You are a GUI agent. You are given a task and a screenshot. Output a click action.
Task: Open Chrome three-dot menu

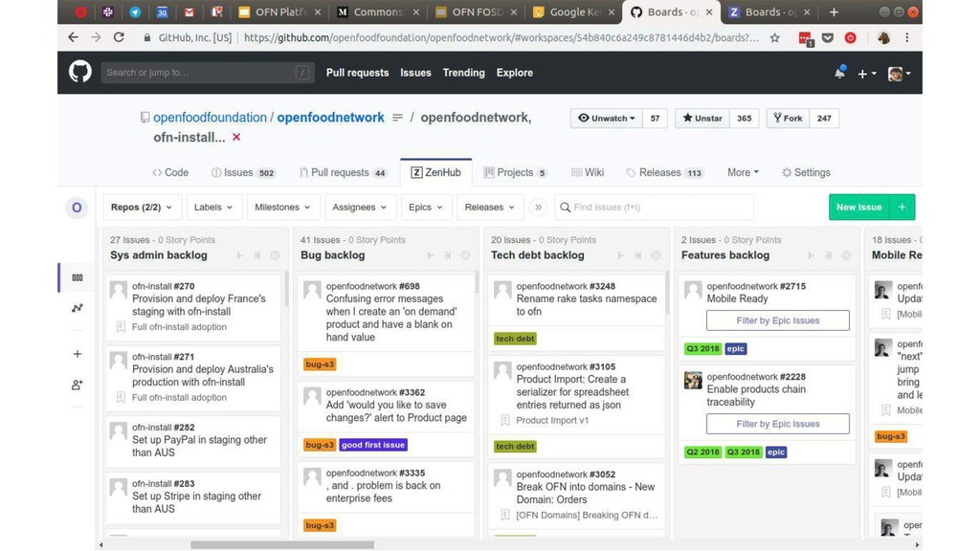[x=907, y=37]
